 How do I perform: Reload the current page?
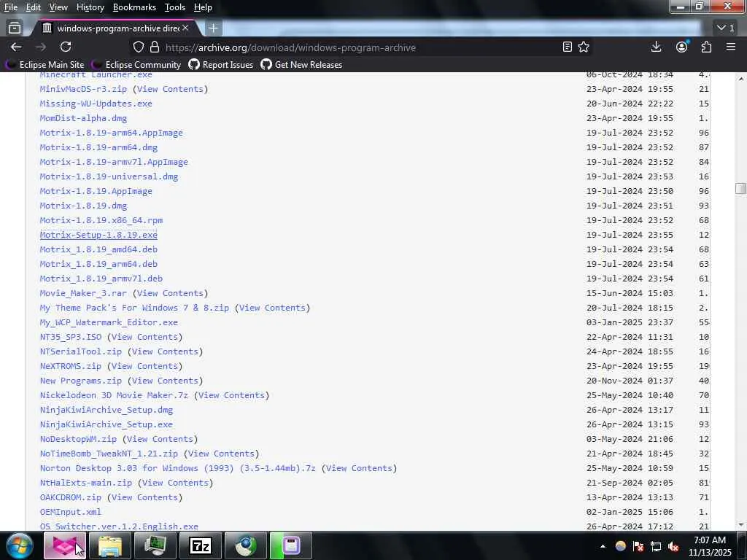click(66, 47)
